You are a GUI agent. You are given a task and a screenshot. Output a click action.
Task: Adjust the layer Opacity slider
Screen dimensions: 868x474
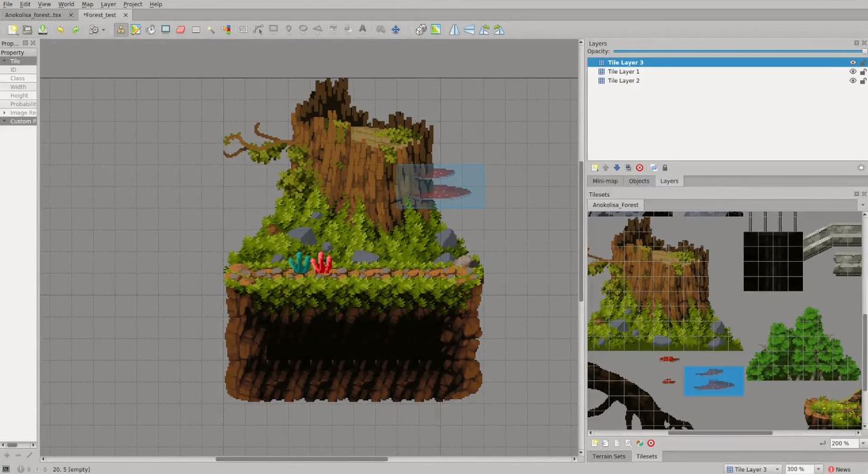tap(738, 52)
